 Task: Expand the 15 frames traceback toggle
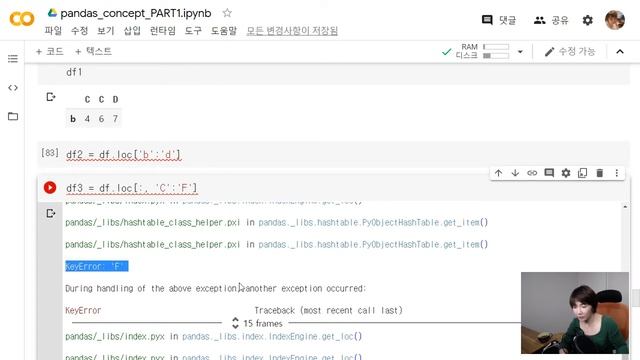[257, 323]
